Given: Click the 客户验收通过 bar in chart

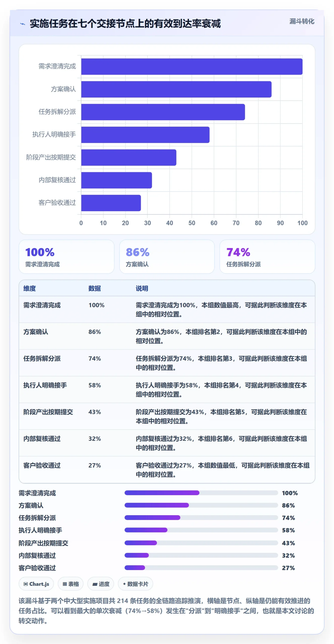Looking at the screenshot, I should point(111,203).
